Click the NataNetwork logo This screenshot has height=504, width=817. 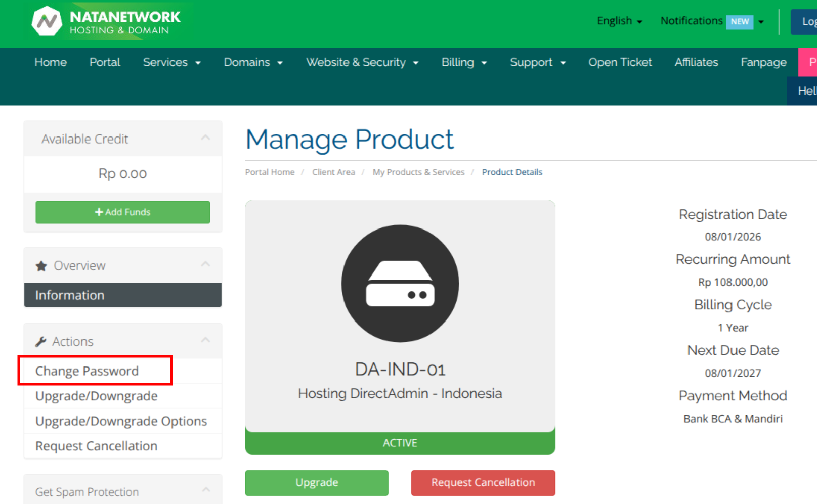point(106,21)
